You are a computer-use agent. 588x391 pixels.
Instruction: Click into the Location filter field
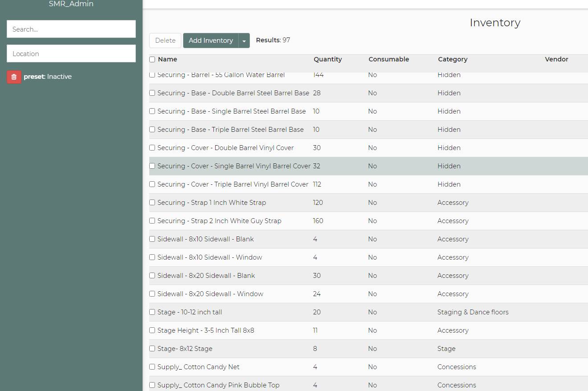pyautogui.click(x=71, y=53)
